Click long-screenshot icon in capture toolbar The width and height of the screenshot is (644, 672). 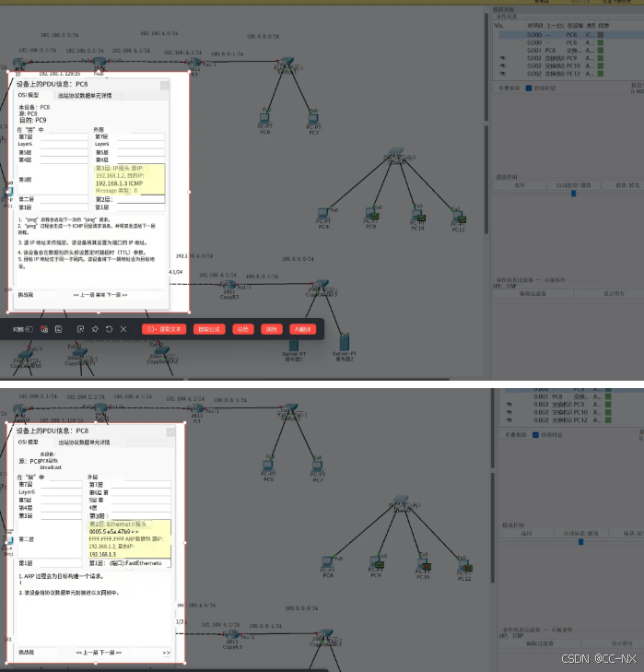[x=44, y=329]
